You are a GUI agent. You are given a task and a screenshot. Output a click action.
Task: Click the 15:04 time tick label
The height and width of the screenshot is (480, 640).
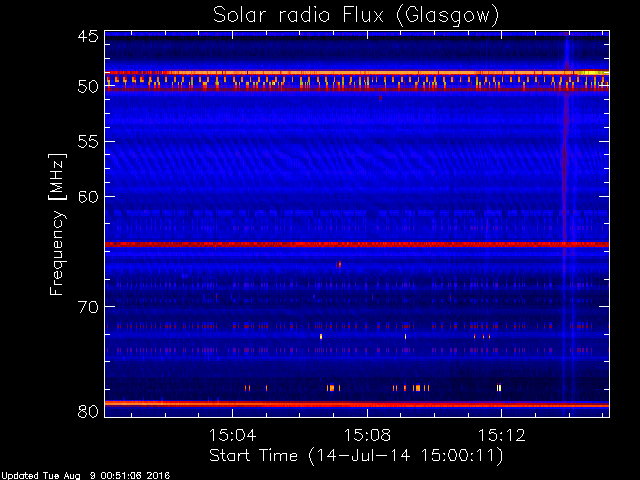click(232, 435)
